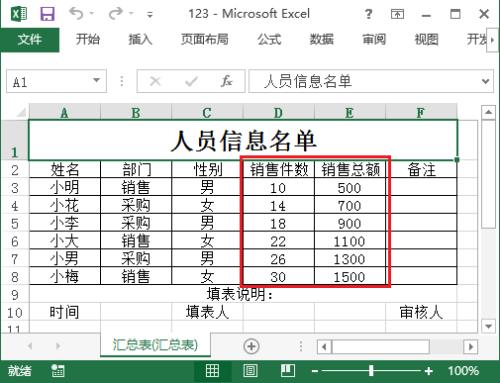The height and width of the screenshot is (383, 500).
Task: Switch to Page Break Preview
Action: 288,371
